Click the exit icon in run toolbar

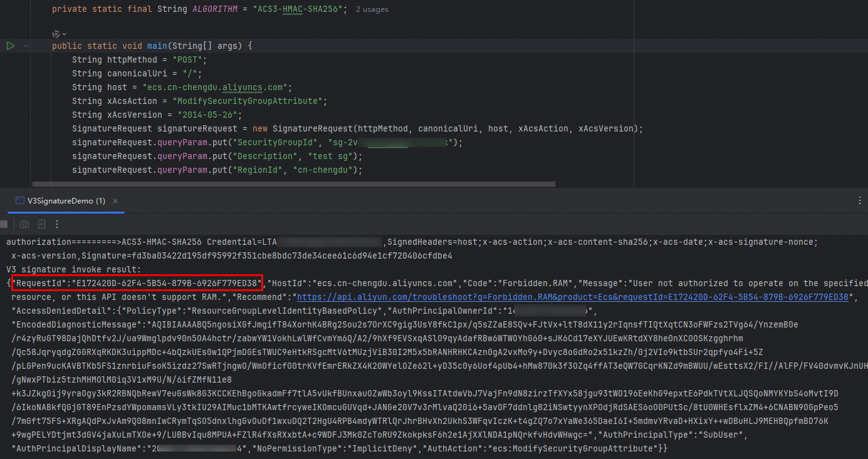[x=41, y=224]
